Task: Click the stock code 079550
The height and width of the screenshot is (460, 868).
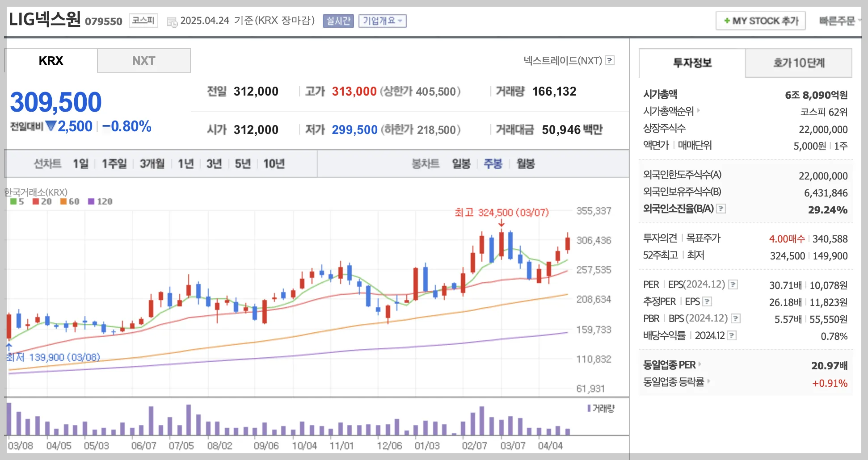Action: [104, 21]
